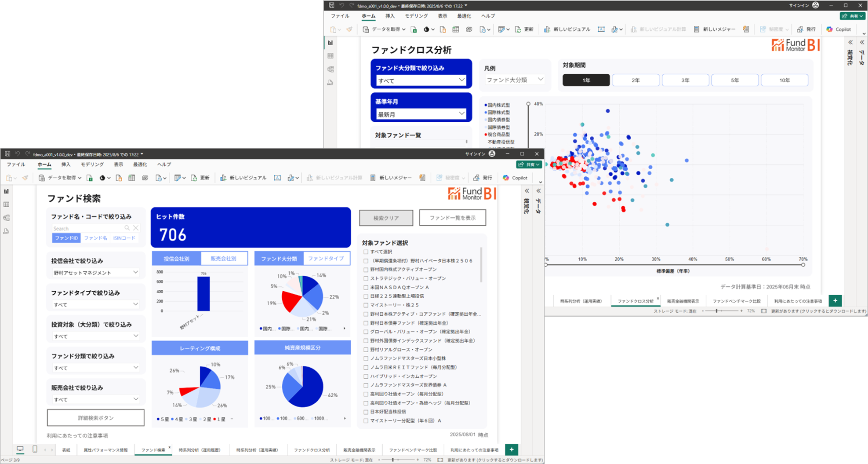Viewport: 868px width, 464px height.
Task: Add a new page in the ファンド検索 window
Action: tap(512, 449)
